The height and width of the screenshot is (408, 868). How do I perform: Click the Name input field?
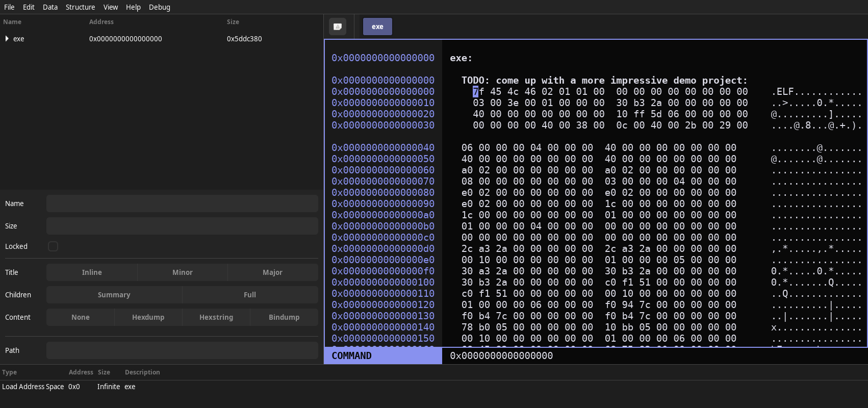coord(182,203)
